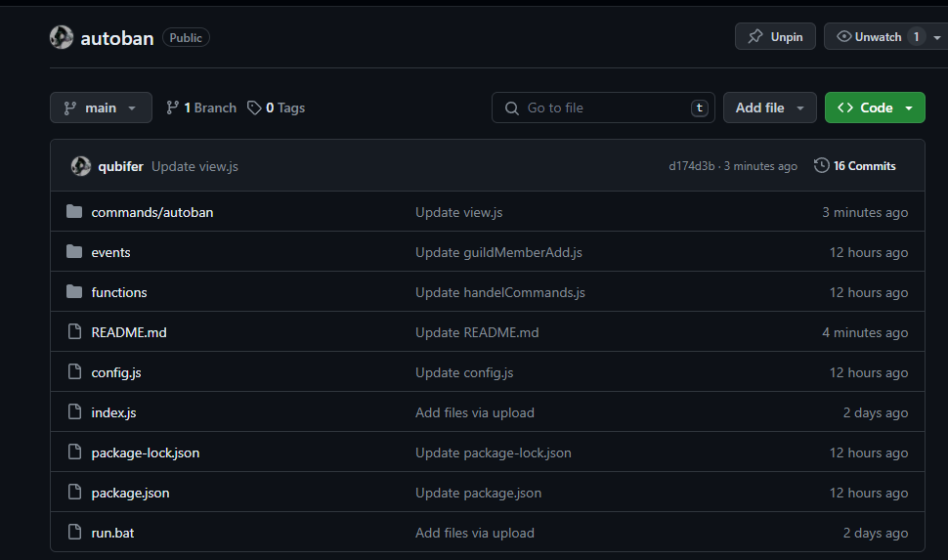Click the README.md file icon
The image size is (948, 560).
(x=74, y=332)
